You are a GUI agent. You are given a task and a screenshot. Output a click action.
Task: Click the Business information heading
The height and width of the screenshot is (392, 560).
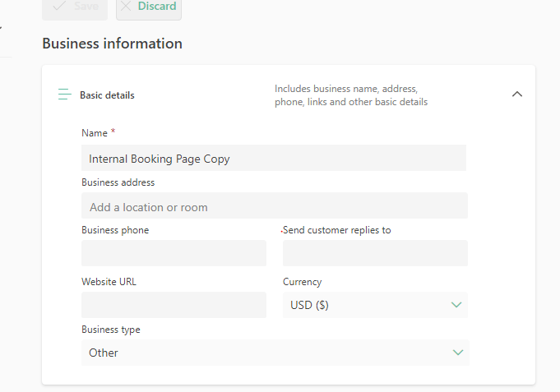click(112, 44)
